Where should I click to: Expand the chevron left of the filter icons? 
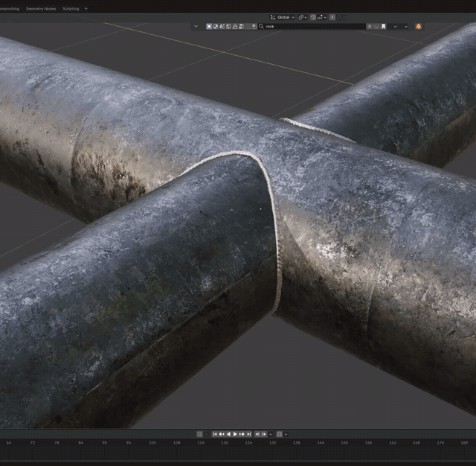(x=196, y=27)
